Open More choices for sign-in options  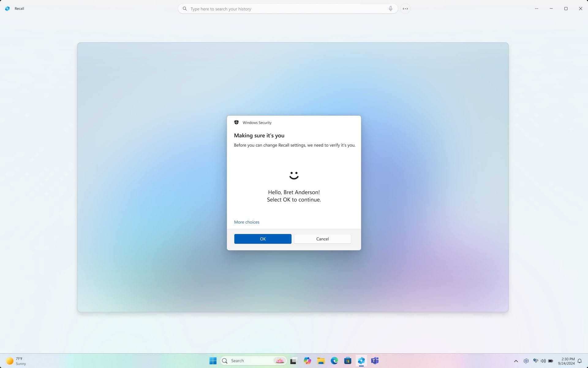pyautogui.click(x=247, y=222)
